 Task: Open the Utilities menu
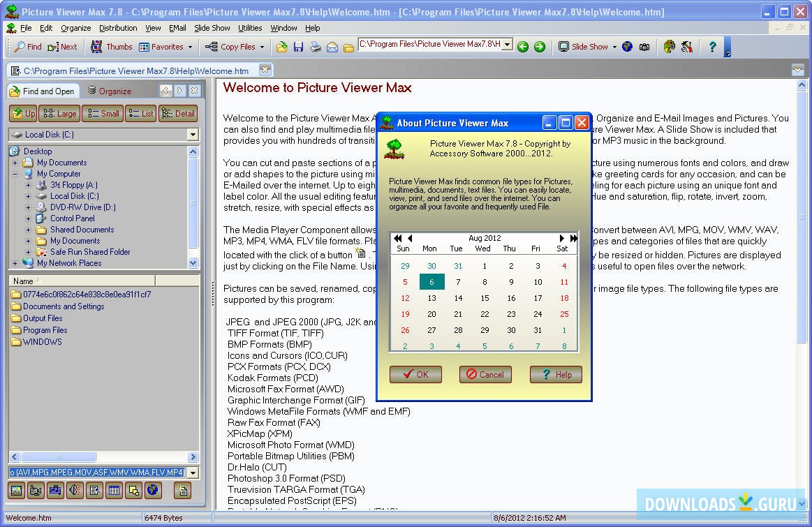[x=250, y=28]
